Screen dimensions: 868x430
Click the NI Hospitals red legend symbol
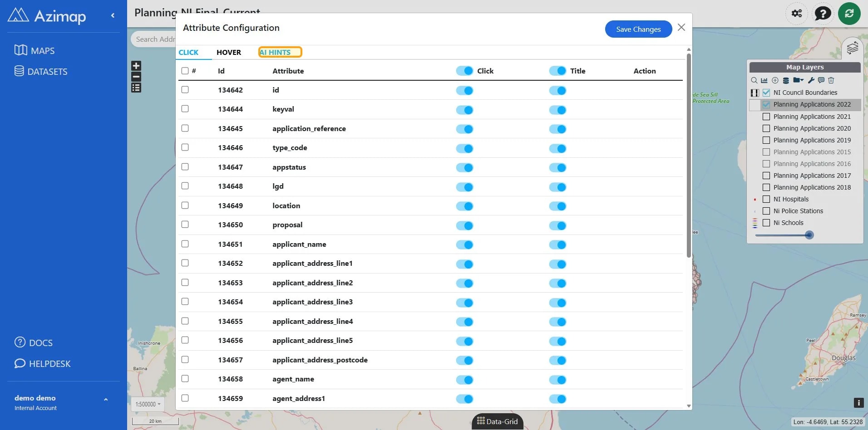coord(755,199)
